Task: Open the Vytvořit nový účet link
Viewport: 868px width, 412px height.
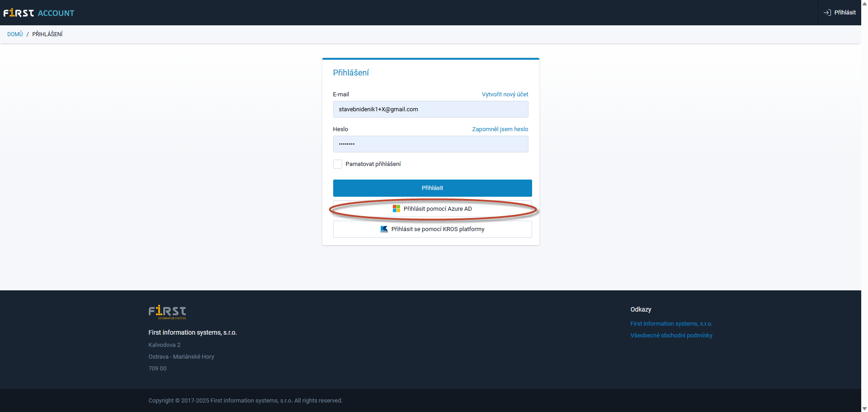Action: pyautogui.click(x=505, y=95)
